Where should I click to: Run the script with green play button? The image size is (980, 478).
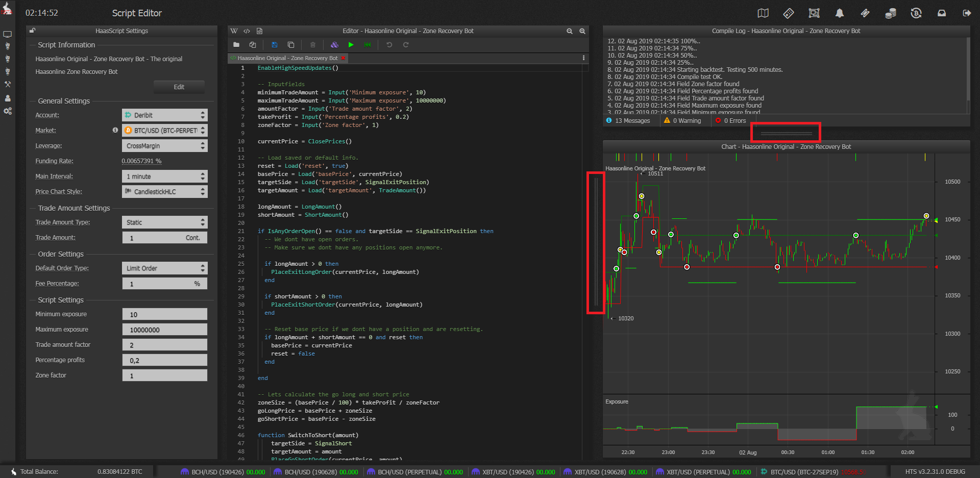(x=351, y=45)
